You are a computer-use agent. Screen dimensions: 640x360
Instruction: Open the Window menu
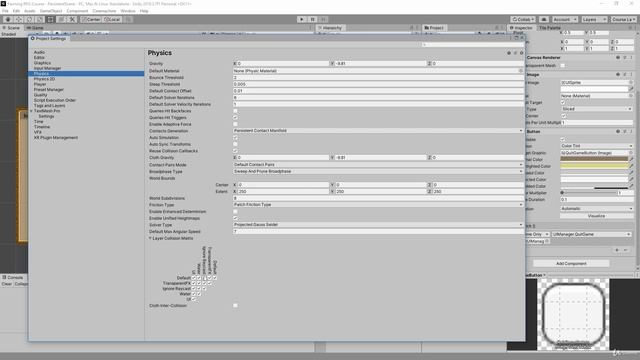pos(128,11)
